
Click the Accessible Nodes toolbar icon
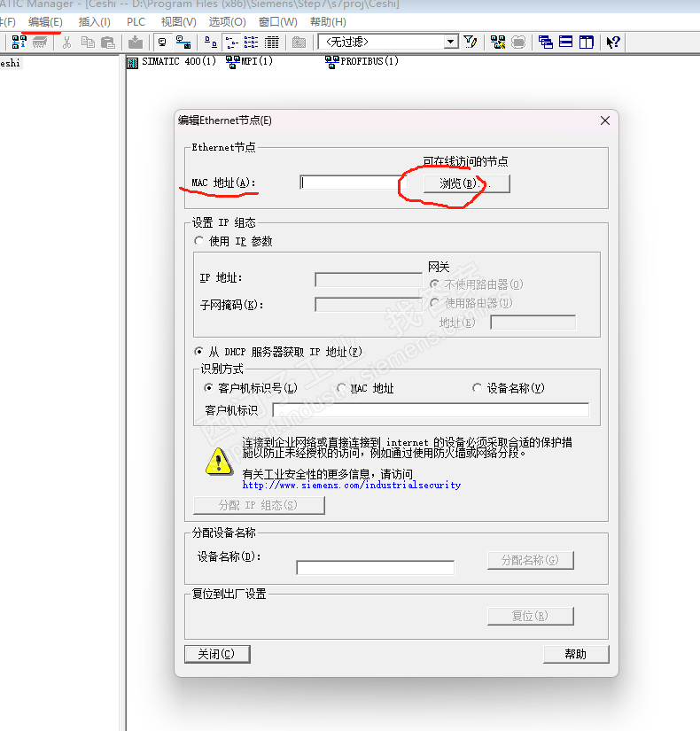pyautogui.click(x=19, y=42)
